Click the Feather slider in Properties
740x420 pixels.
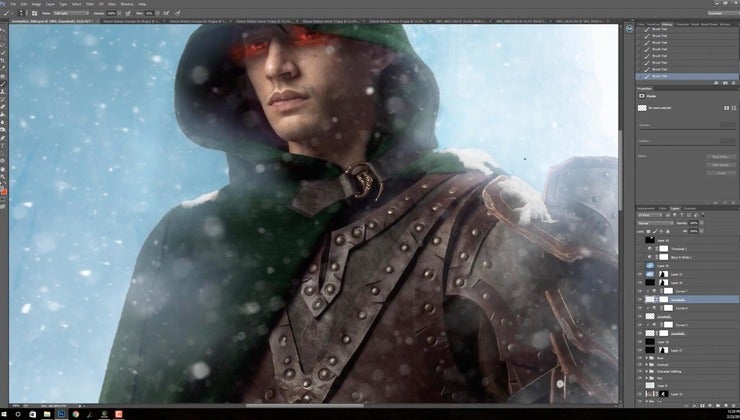(687, 145)
